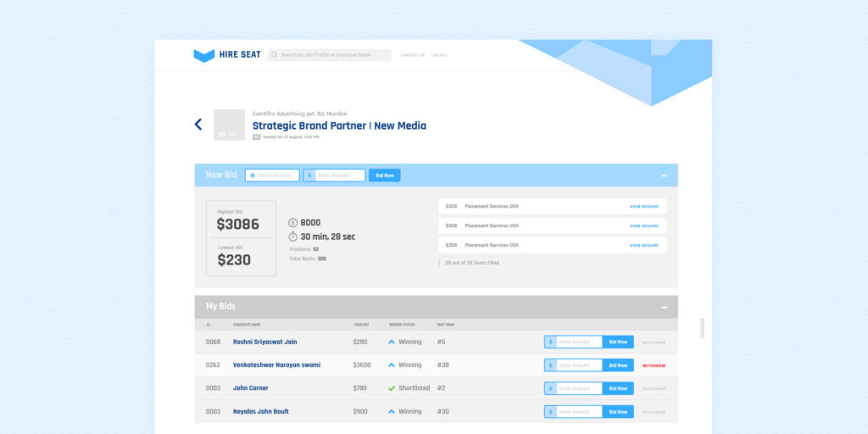Focus amount field in John Carner row

click(x=579, y=388)
